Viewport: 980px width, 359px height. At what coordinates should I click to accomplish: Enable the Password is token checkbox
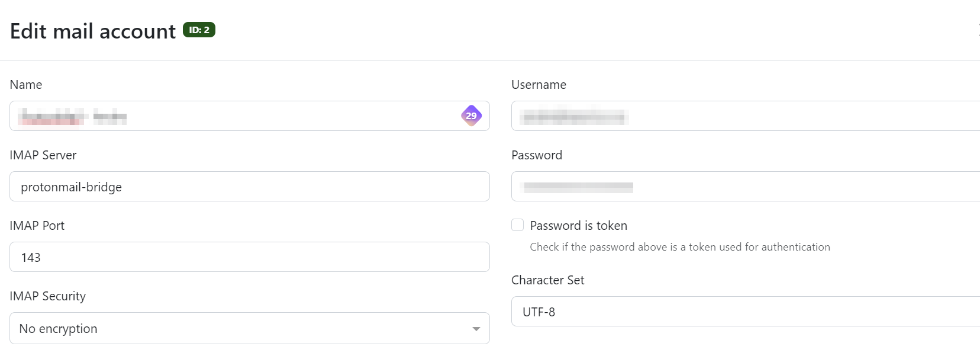click(x=518, y=225)
